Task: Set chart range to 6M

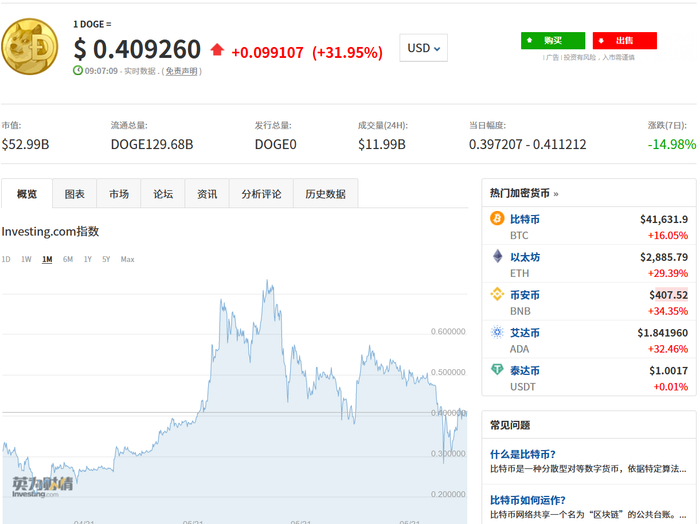Action: (x=68, y=259)
